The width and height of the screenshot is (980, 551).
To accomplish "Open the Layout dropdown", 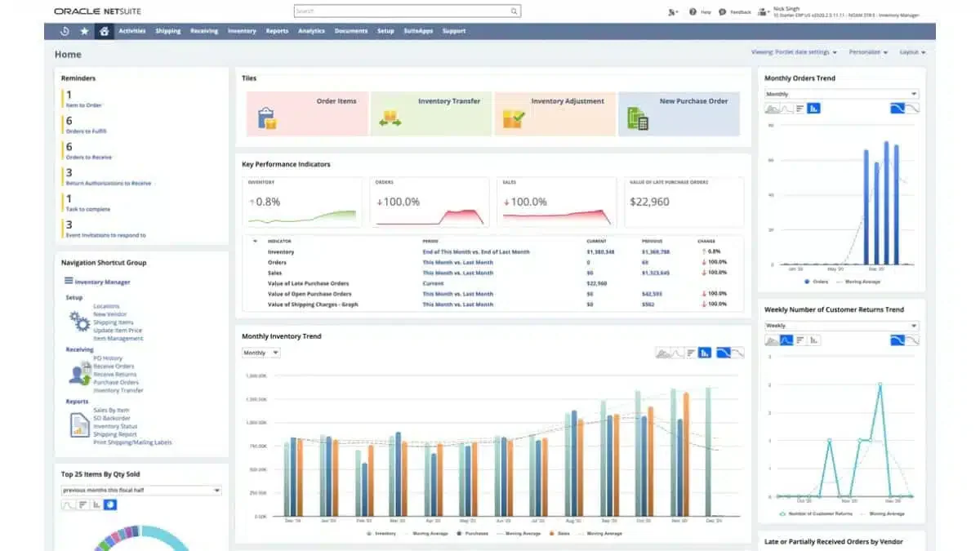I will tap(912, 51).
